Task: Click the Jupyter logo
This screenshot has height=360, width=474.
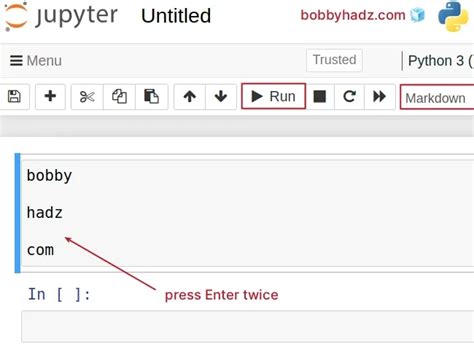Action: click(62, 16)
